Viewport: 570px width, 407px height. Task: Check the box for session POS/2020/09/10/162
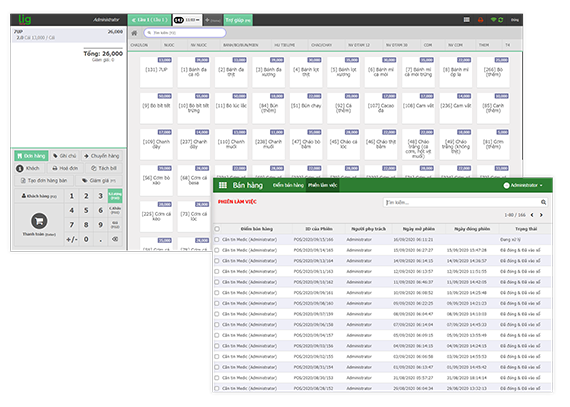[217, 282]
